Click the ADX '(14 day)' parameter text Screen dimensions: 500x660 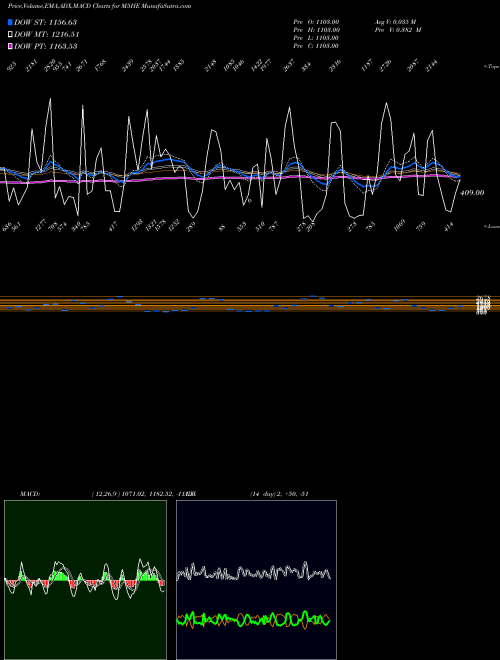[x=263, y=494]
